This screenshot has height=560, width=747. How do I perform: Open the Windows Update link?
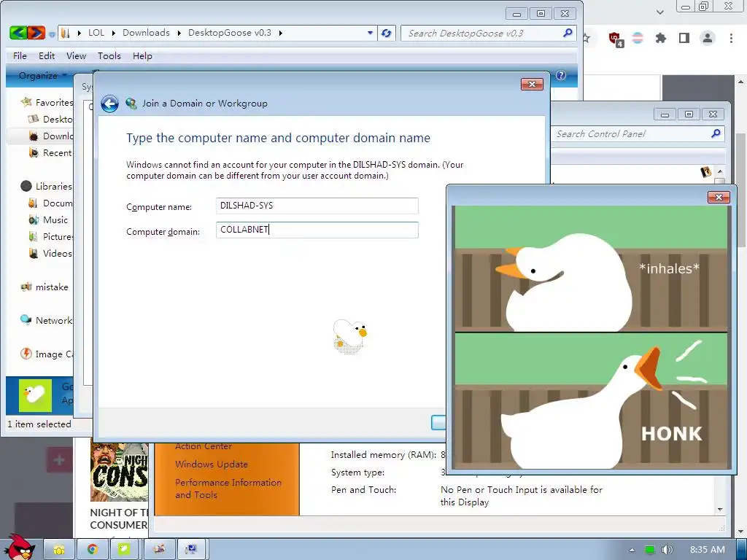point(212,464)
